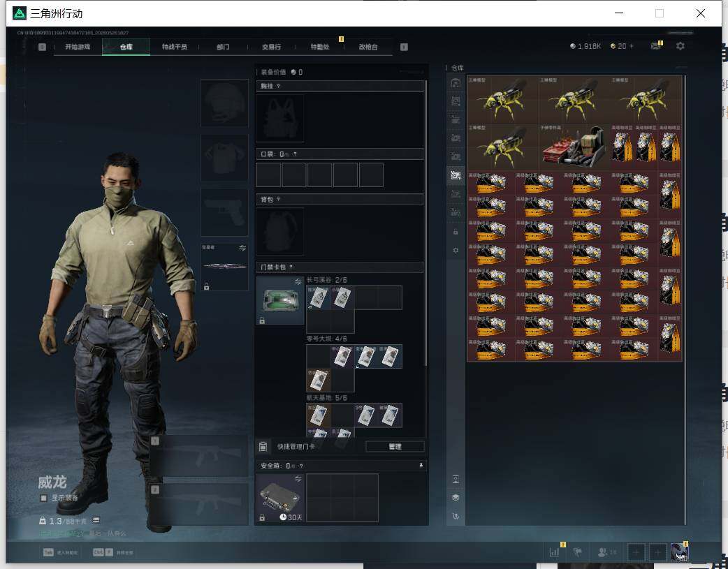Click the pistol equipment slot
Screen dimensions: 728x569
(x=224, y=212)
